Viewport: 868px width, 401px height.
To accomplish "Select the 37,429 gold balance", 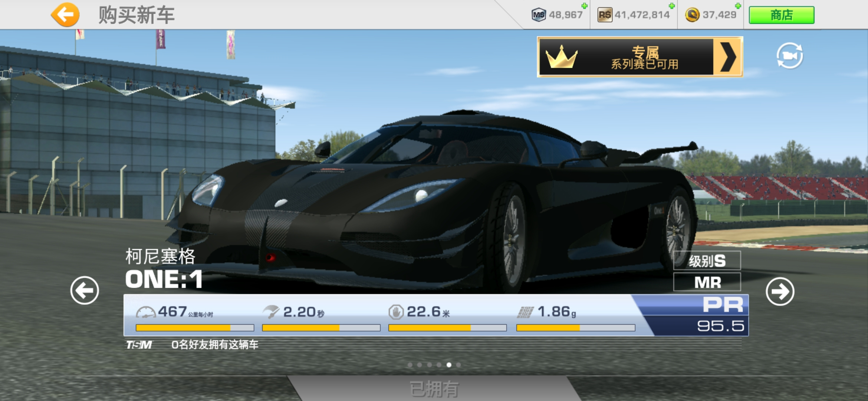I will tap(719, 15).
